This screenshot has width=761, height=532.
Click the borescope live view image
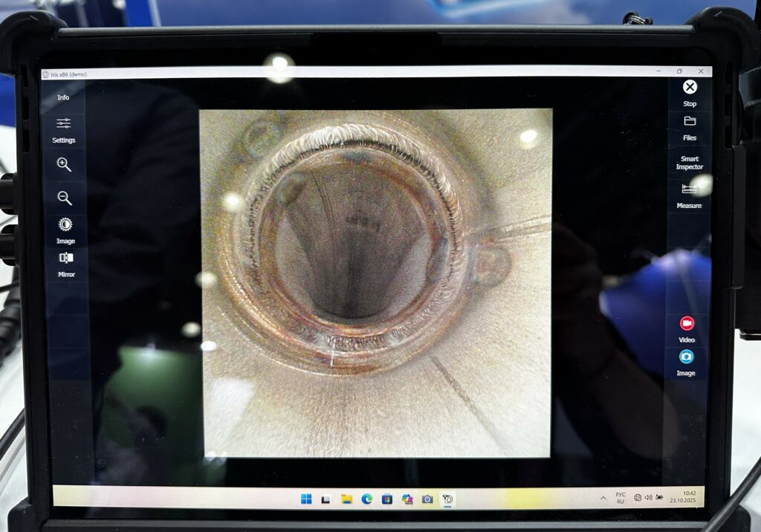click(x=376, y=282)
